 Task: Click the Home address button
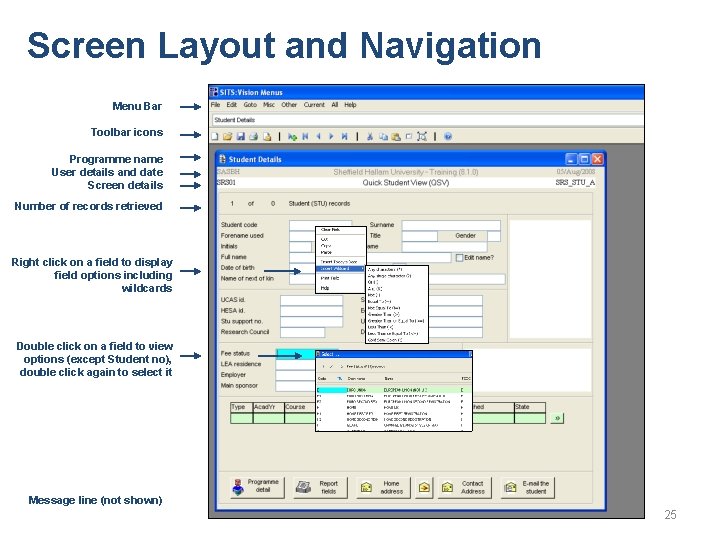pos(385,487)
